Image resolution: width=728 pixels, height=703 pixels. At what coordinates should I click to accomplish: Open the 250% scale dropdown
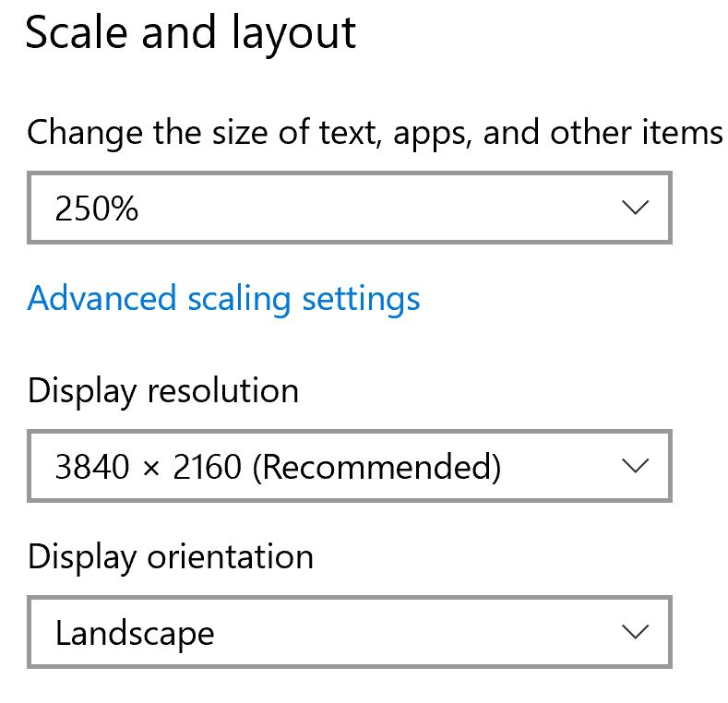[349, 208]
